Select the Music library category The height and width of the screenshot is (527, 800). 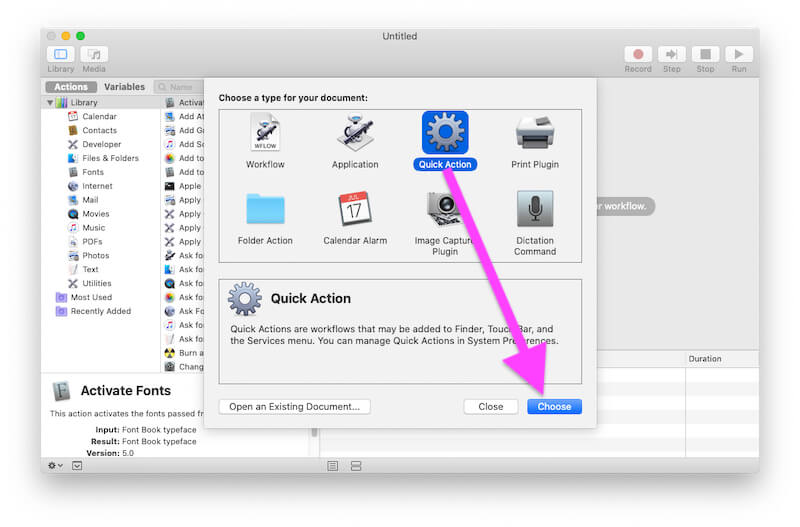coord(93,228)
